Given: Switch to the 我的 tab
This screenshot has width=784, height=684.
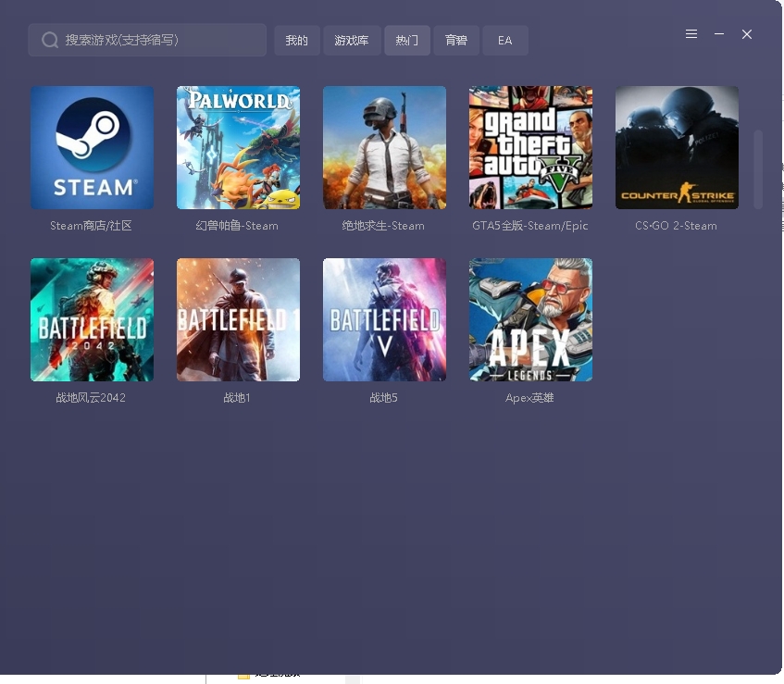Looking at the screenshot, I should tap(296, 41).
